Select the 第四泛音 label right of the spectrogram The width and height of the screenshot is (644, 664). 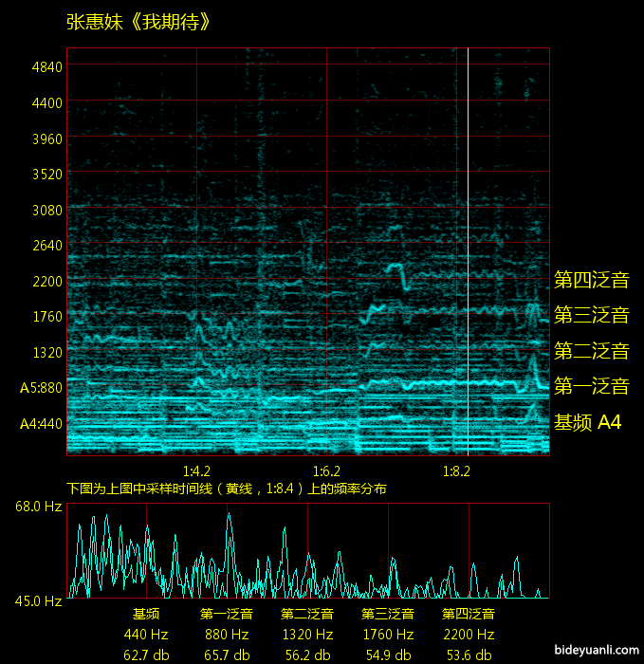(x=591, y=280)
